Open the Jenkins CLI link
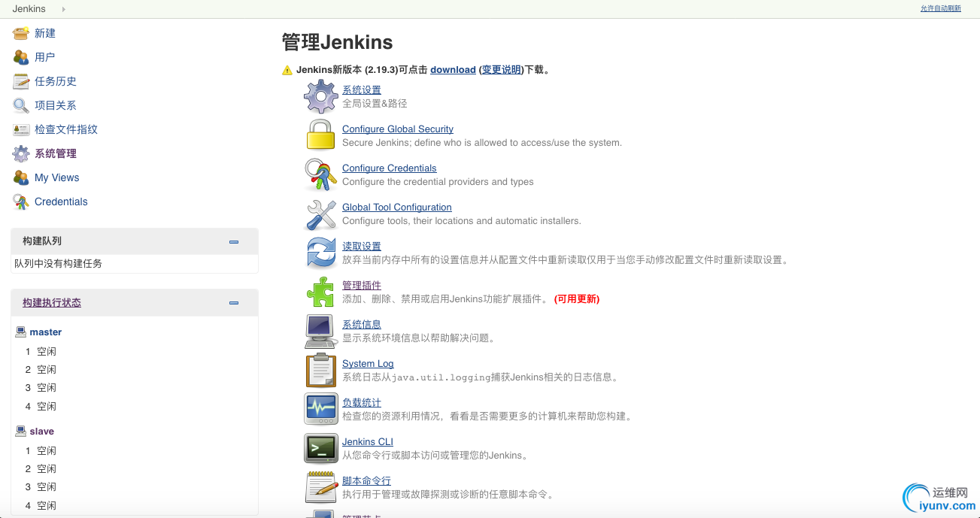Screen dimensions: 980x518 (x=368, y=442)
